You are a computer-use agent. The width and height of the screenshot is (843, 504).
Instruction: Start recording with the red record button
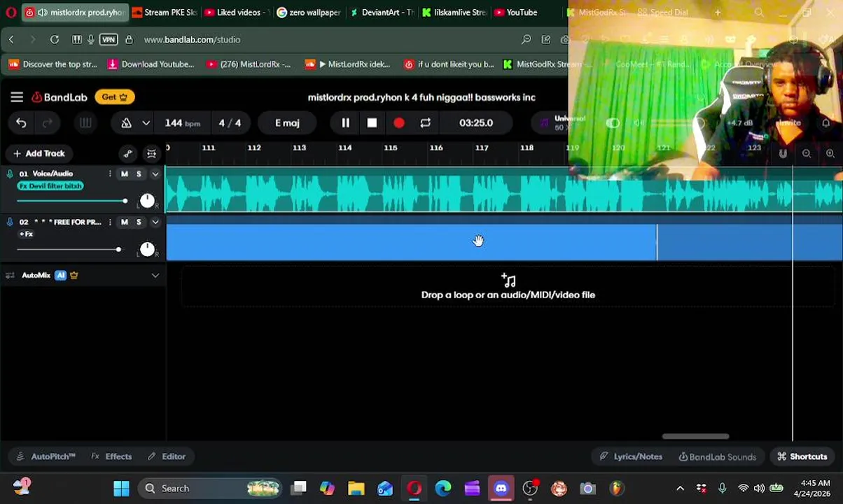click(x=398, y=123)
